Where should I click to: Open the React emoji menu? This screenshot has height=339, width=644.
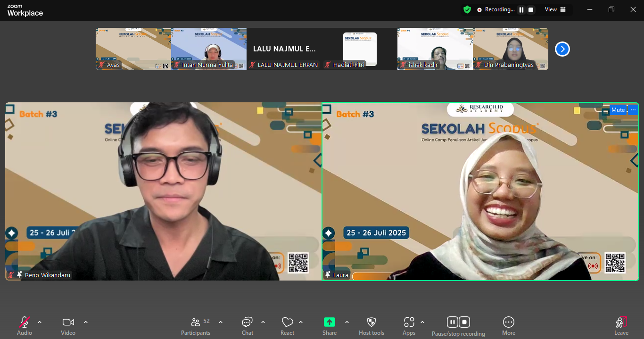tap(288, 326)
